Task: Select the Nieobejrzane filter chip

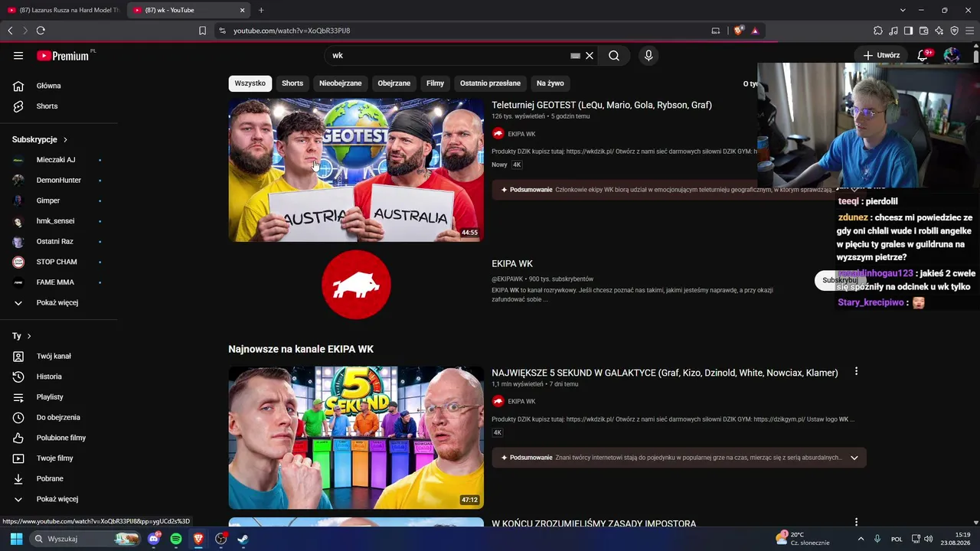Action: pos(341,83)
